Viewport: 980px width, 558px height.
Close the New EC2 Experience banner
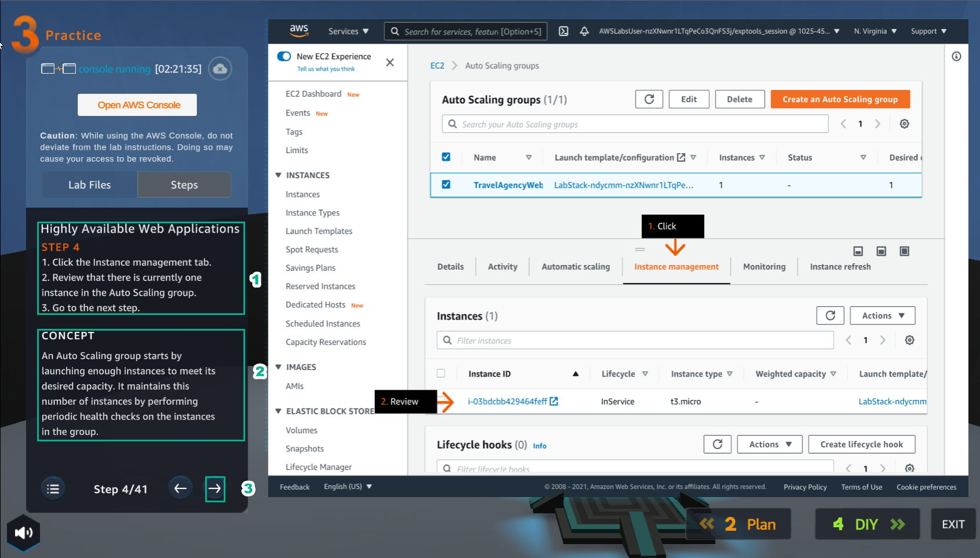pyautogui.click(x=390, y=62)
